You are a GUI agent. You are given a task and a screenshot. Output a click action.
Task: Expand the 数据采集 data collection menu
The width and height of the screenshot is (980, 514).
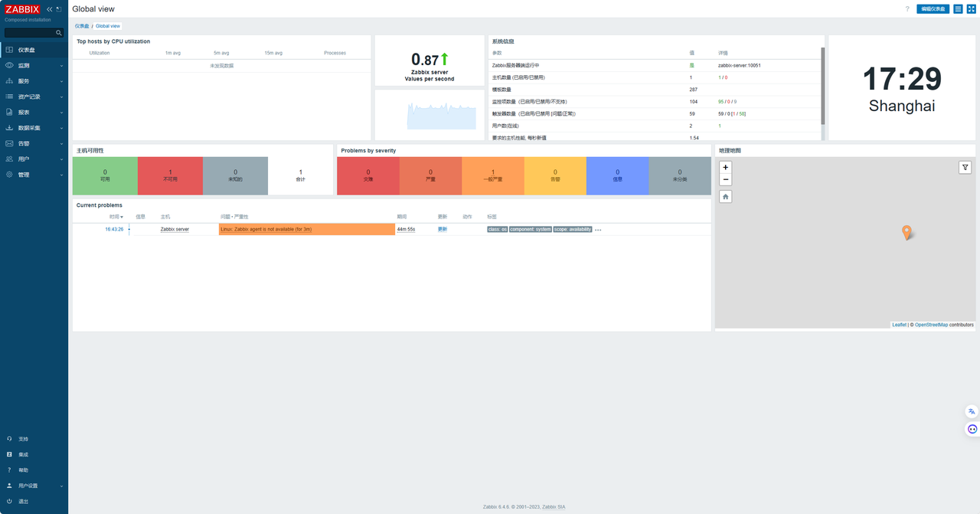point(34,128)
